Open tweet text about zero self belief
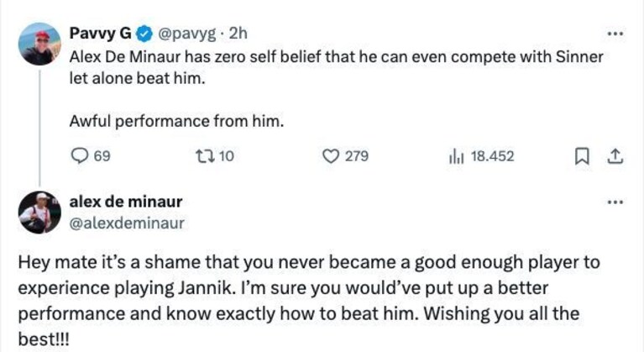644x352 pixels. [x=336, y=67]
